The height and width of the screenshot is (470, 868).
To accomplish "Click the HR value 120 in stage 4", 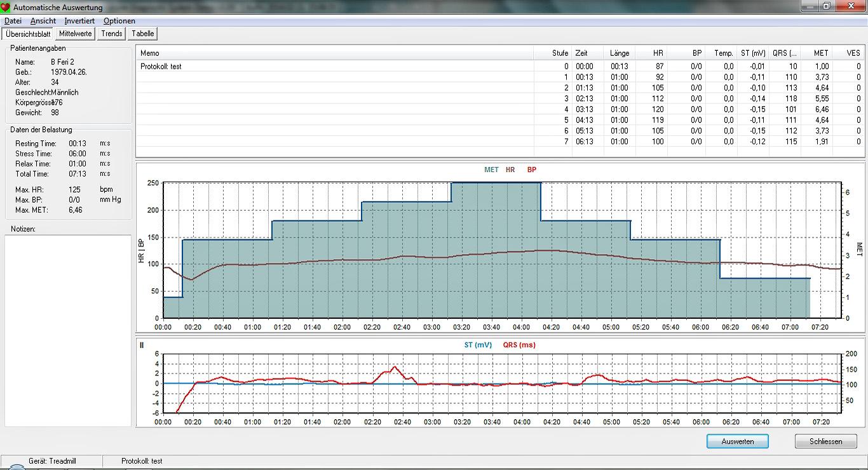I will (657, 109).
